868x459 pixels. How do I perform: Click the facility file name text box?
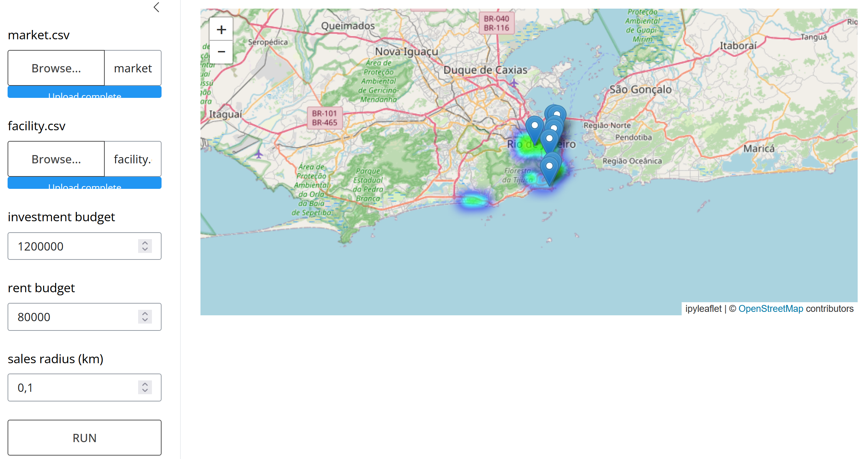coord(133,159)
